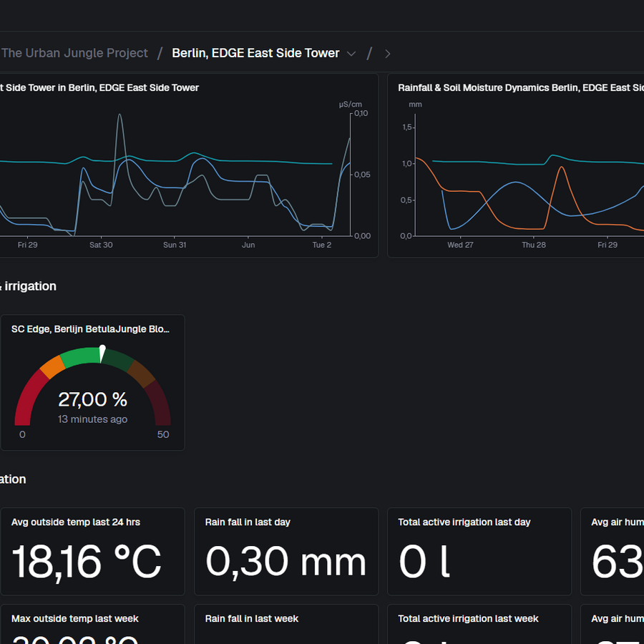The height and width of the screenshot is (644, 644).
Task: Click Rainfall & Soil Moisture Dynamics chart title
Action: [x=521, y=87]
